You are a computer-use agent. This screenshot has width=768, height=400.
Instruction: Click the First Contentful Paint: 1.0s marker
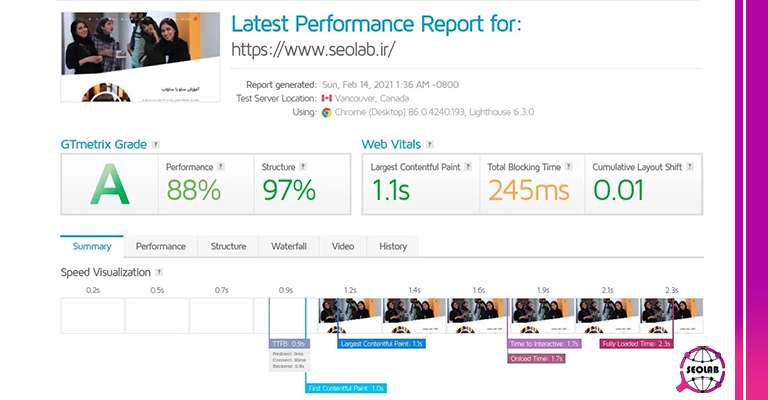(x=346, y=388)
